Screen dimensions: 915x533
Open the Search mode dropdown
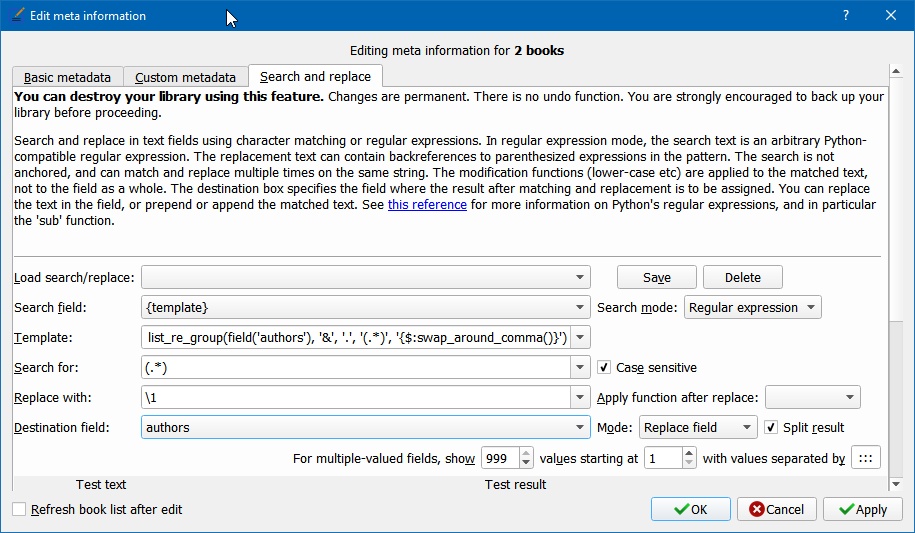pos(752,308)
